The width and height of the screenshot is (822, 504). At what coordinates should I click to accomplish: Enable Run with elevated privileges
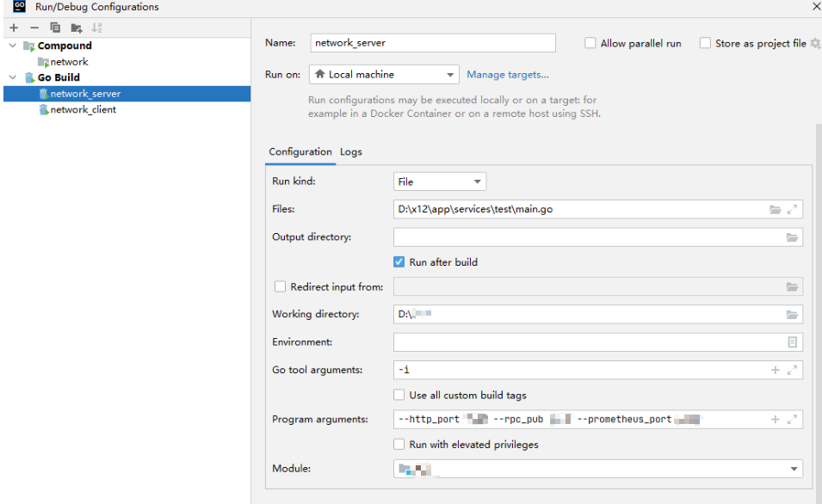[399, 445]
